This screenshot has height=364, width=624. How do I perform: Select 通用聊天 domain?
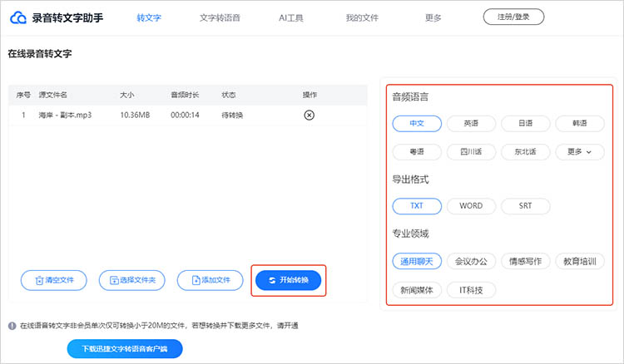417,262
